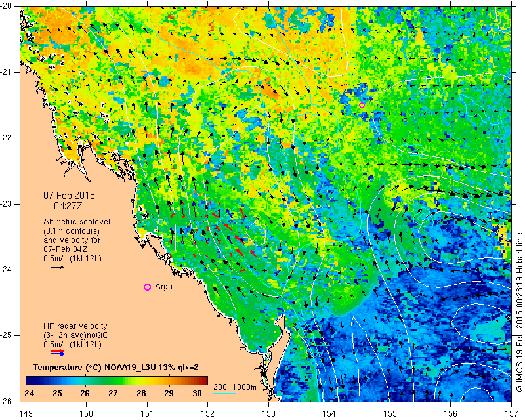The width and height of the screenshot is (525, 420).
Task: Click longitude axis label '156'
Action: (x=451, y=413)
